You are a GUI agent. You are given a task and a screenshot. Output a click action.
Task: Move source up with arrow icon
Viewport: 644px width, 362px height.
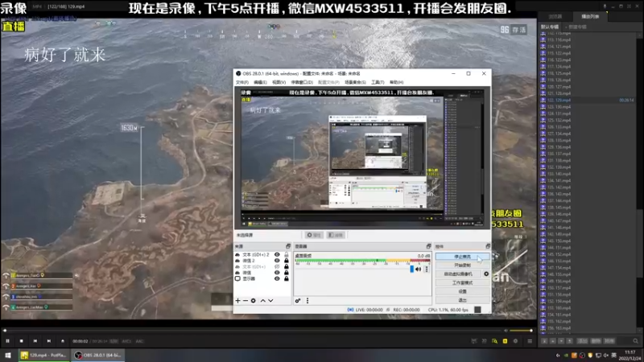click(x=263, y=301)
